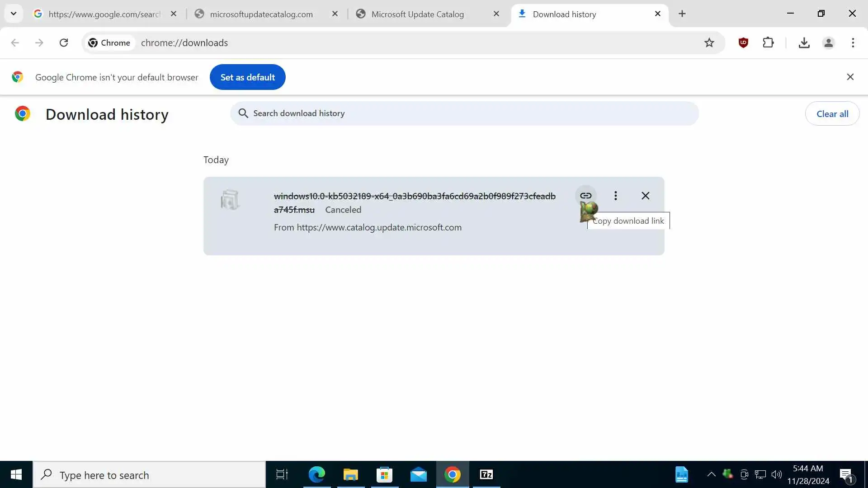Open 7-Zip from the taskbar
This screenshot has height=488, width=868.
[486, 474]
